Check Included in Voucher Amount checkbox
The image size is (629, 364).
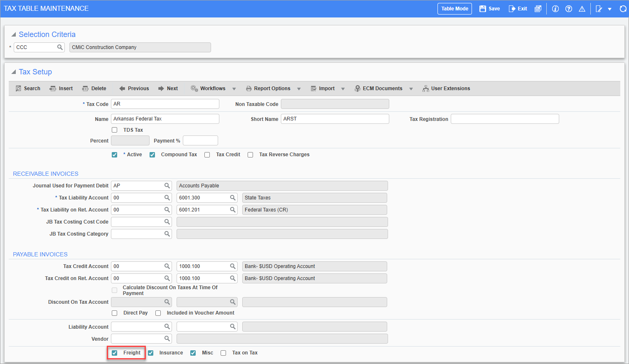pos(158,313)
